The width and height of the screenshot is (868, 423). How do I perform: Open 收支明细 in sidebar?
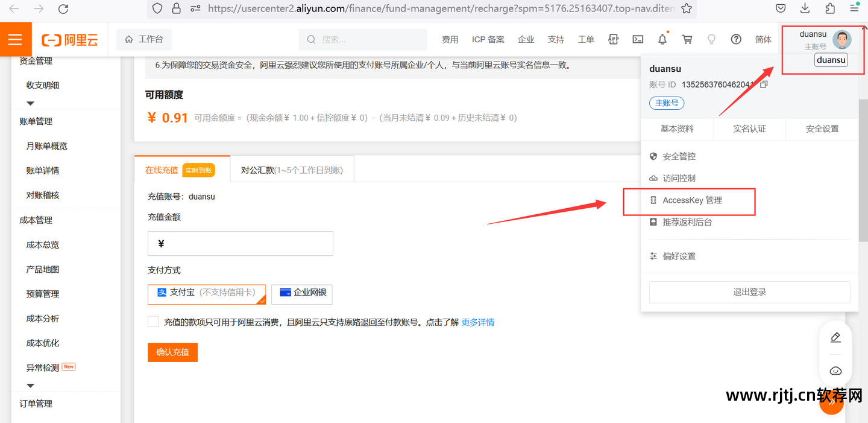pos(43,85)
